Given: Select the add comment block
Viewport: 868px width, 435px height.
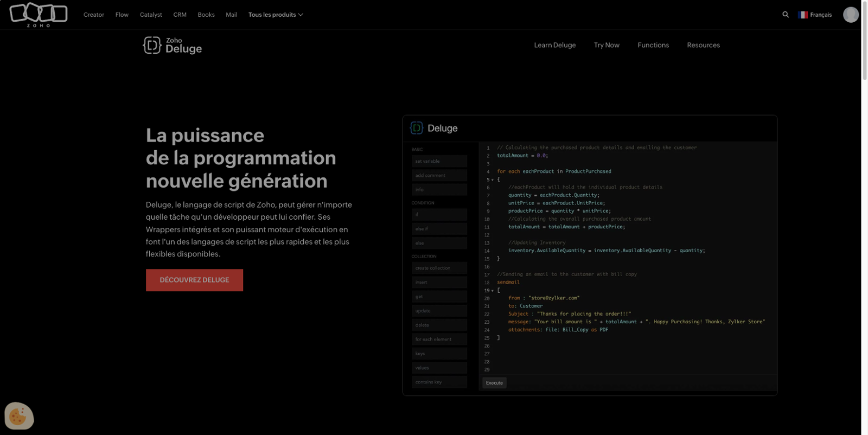Looking at the screenshot, I should point(439,175).
